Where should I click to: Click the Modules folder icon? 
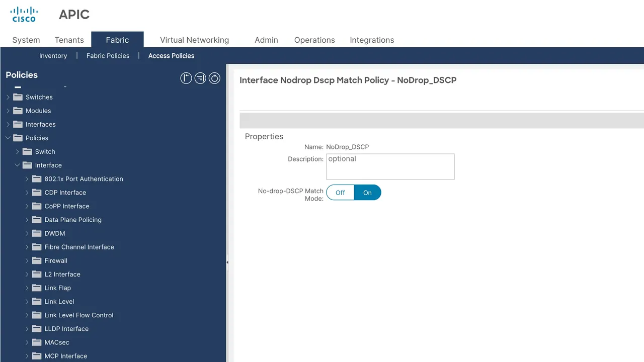[x=18, y=111]
